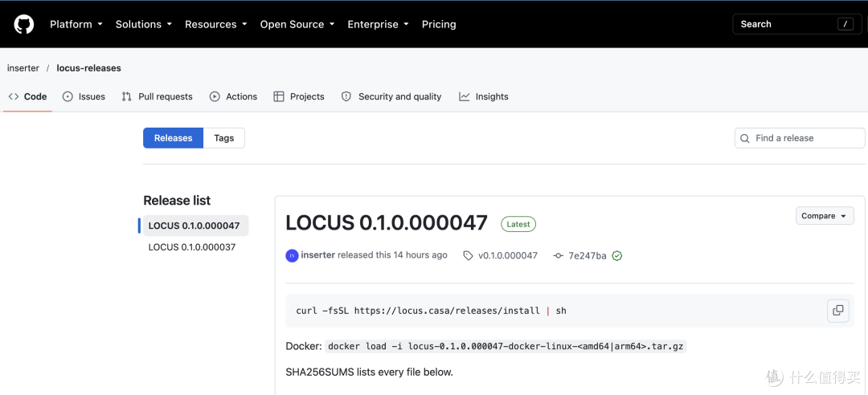Open the inserter author link
Screen dimensions: 868x395
(x=317, y=255)
